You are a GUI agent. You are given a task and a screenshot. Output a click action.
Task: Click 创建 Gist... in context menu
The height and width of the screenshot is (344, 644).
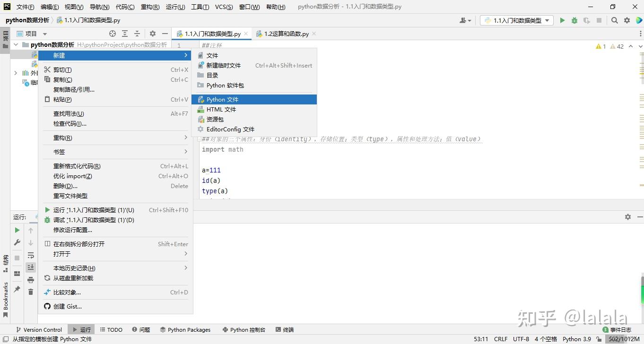(x=116, y=307)
